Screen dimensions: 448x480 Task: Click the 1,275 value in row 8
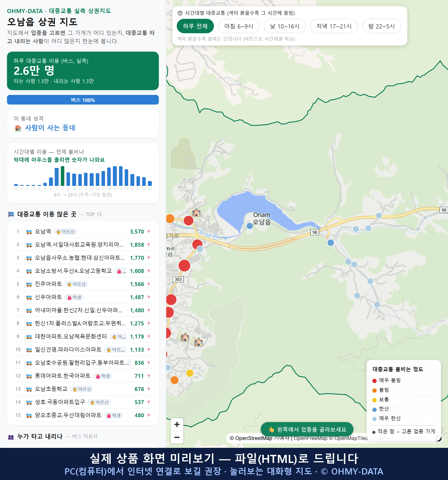[x=137, y=323]
